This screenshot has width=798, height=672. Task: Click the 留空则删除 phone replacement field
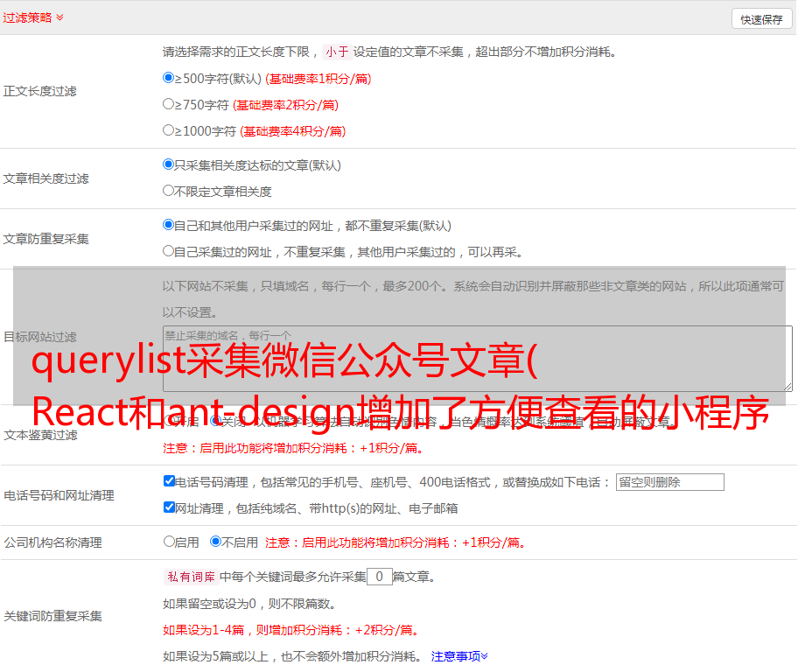[669, 482]
